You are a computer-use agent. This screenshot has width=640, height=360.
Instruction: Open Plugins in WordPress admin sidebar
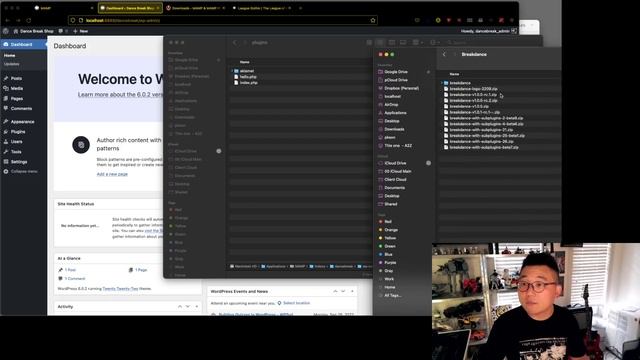click(18, 132)
